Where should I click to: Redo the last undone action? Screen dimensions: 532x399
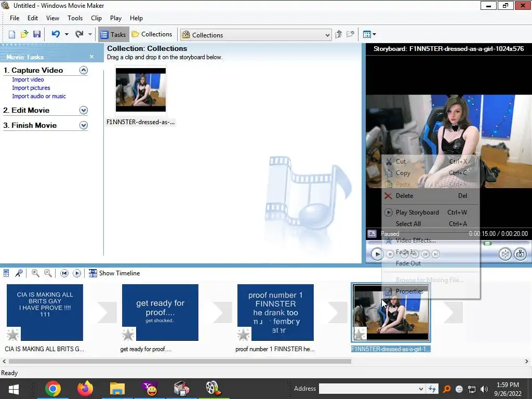79,34
